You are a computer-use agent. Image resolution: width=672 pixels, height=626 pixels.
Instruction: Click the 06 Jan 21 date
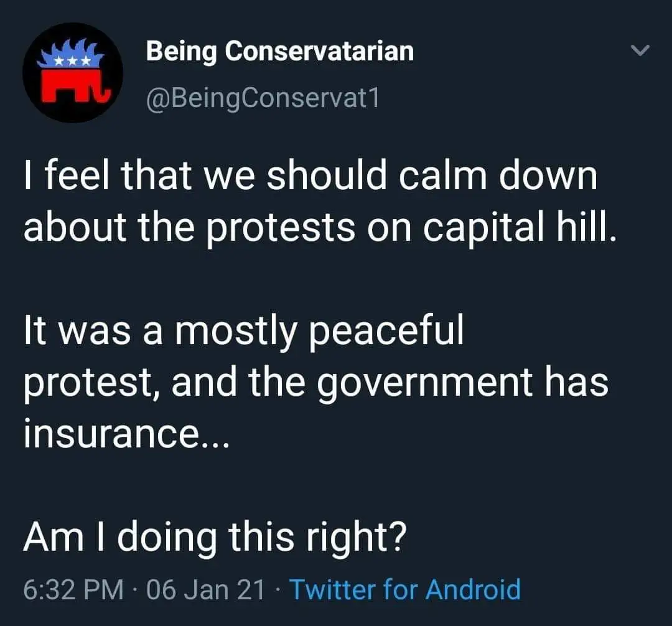click(206, 589)
